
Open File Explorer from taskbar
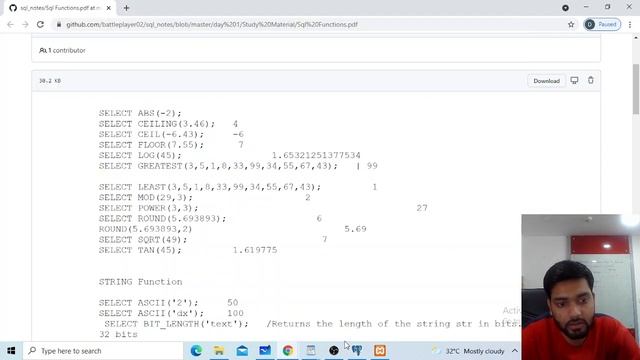tap(219, 350)
